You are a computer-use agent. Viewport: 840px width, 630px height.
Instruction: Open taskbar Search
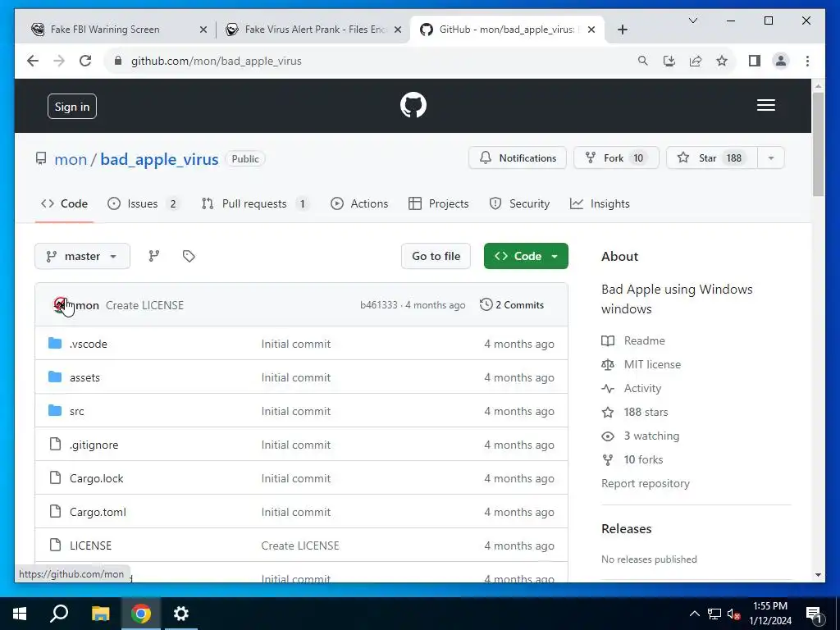point(59,614)
